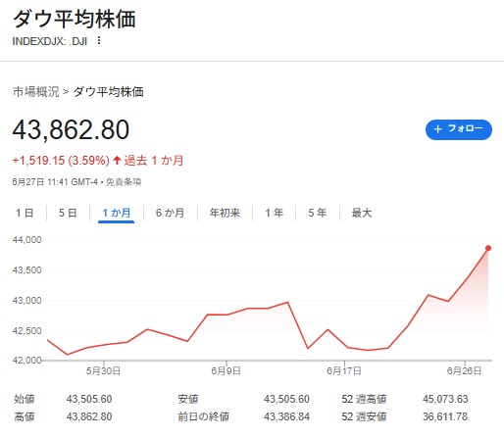Show the 1年 chart range

pos(274,213)
